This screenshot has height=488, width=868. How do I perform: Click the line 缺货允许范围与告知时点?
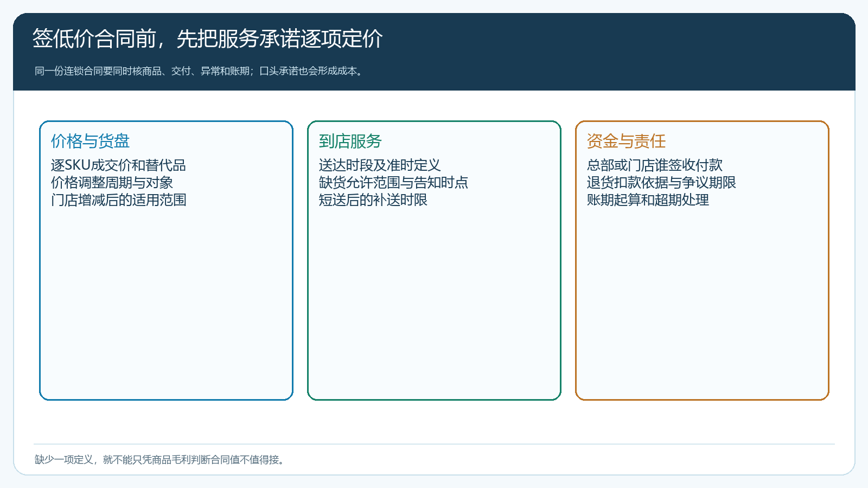pos(393,182)
